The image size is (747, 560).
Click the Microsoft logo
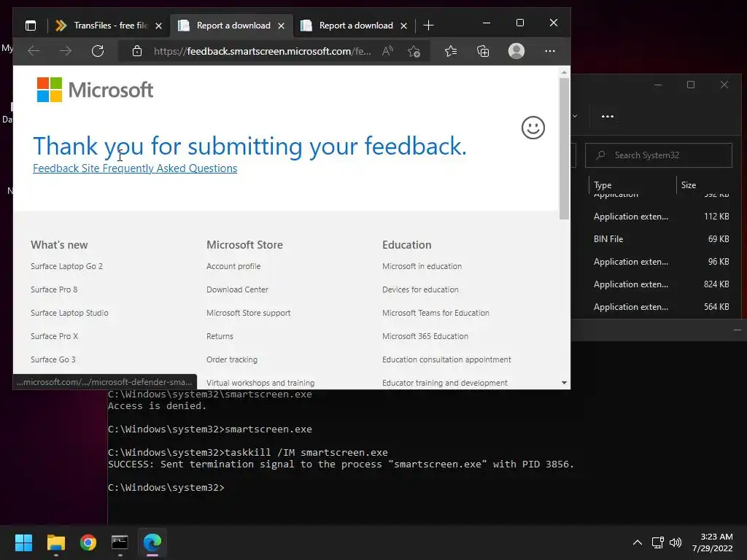96,90
